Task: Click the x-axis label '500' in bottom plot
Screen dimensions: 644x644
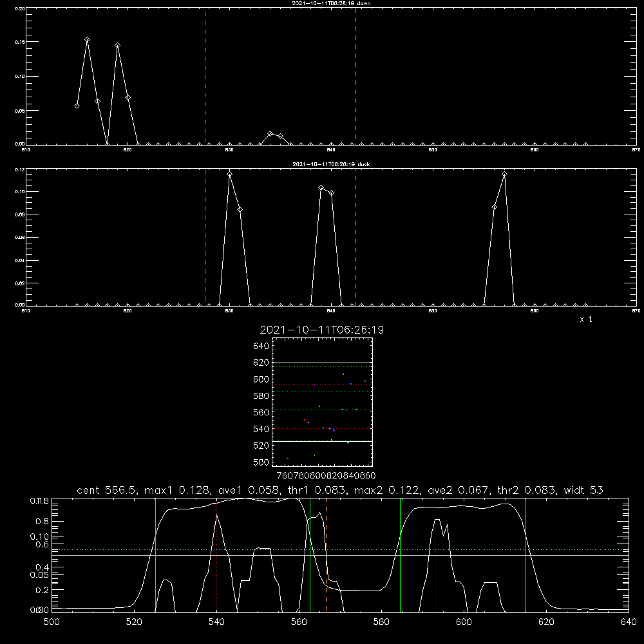Action: [x=52, y=622]
